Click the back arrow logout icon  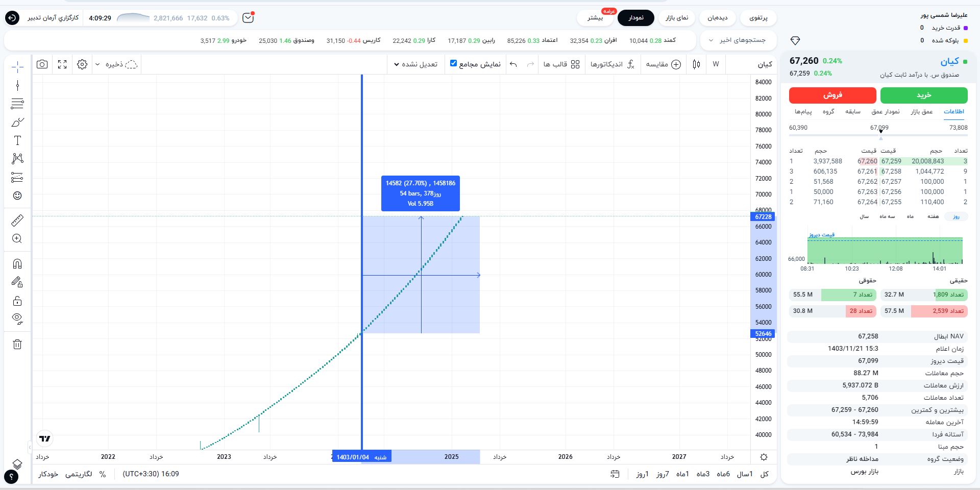click(x=12, y=18)
